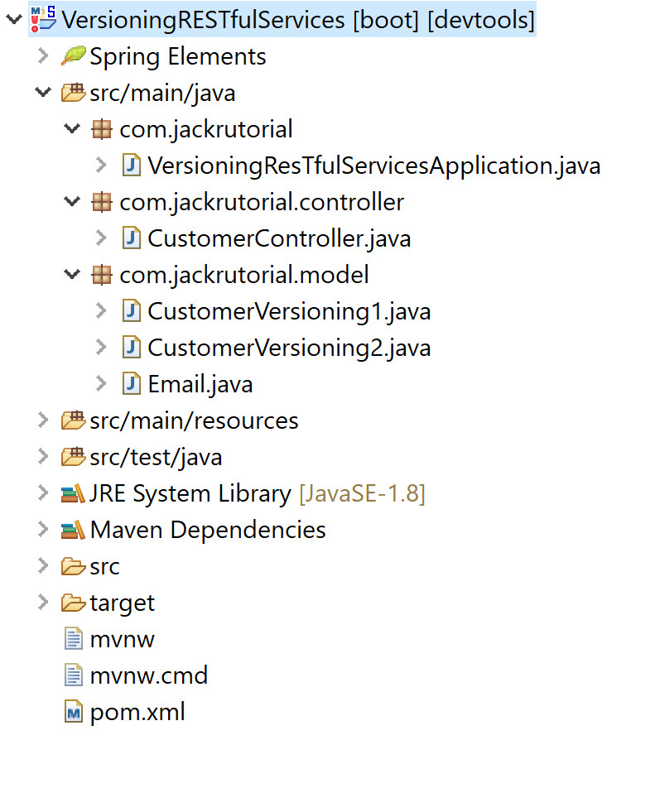660x812 pixels.
Task: Open VersioningResTfulServicesApplication.java
Action: pyautogui.click(x=373, y=165)
